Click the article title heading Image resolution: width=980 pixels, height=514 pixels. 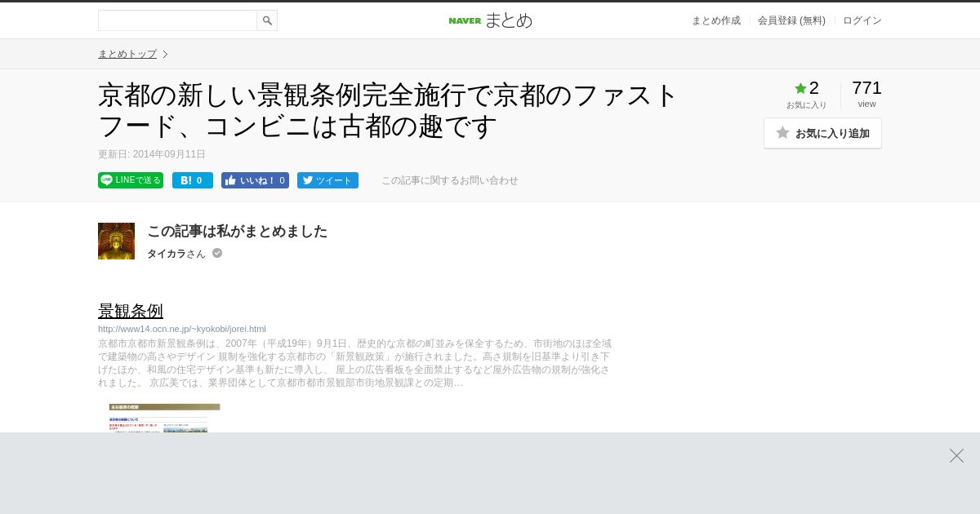388,110
